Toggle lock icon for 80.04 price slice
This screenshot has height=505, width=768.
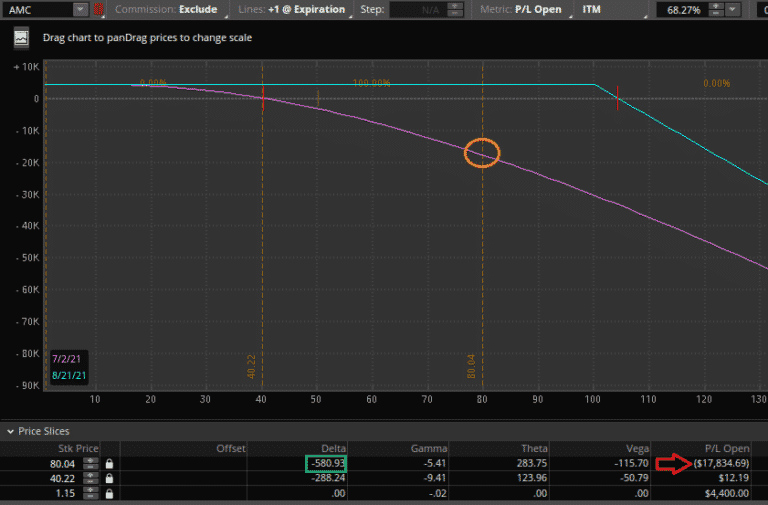108,464
